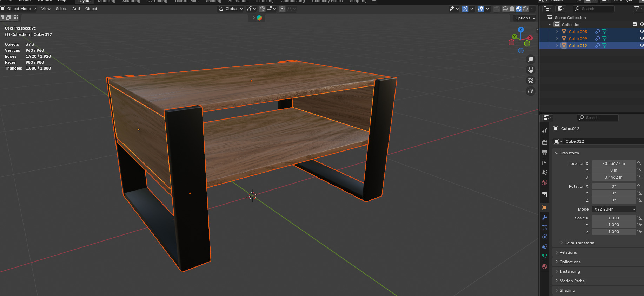This screenshot has width=644, height=296.
Task: Open the Particles properties tab
Action: (x=545, y=227)
